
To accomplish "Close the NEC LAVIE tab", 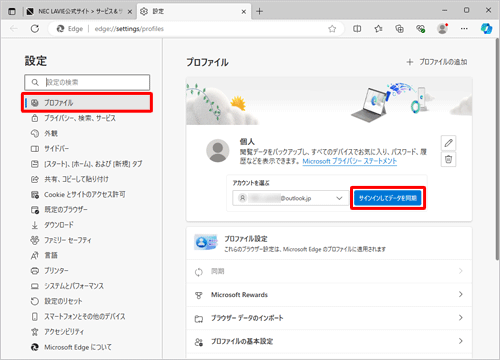I will pos(130,12).
